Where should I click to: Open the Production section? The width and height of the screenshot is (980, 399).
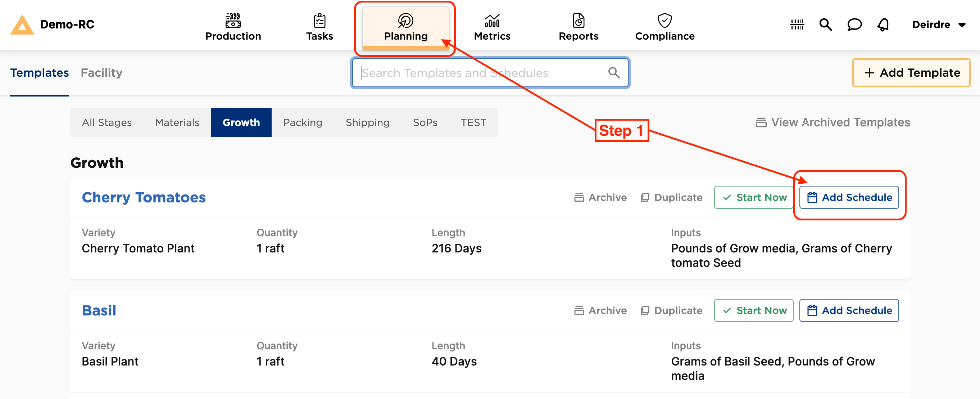(233, 27)
